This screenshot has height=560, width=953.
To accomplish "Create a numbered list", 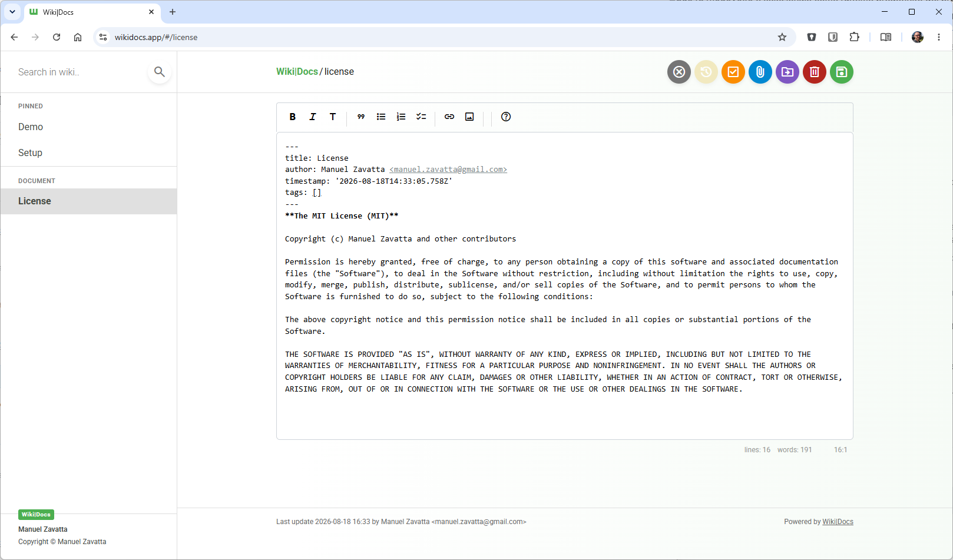I will point(401,117).
